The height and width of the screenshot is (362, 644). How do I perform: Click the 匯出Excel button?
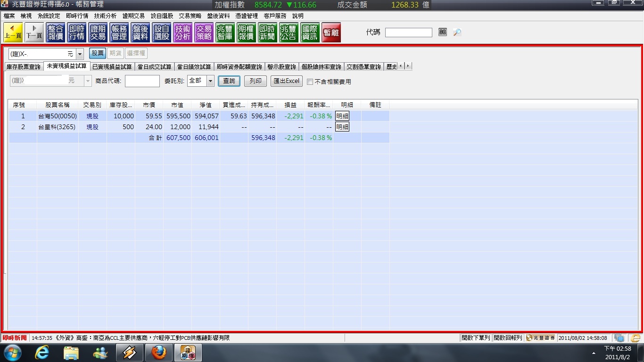coord(286,81)
